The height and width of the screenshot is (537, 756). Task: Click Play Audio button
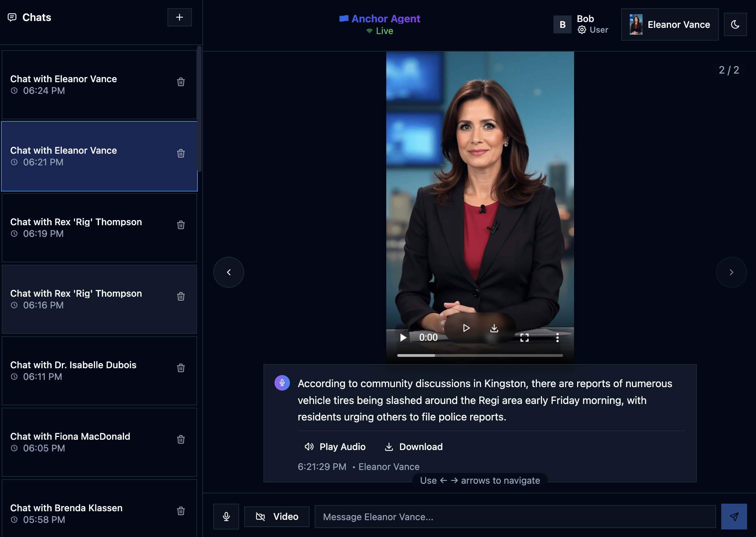click(335, 447)
